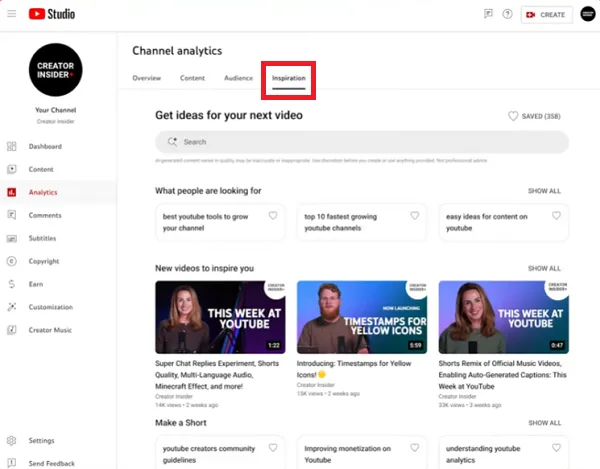Open the Saved (358) ideas list
600x469 pixels.
[538, 116]
